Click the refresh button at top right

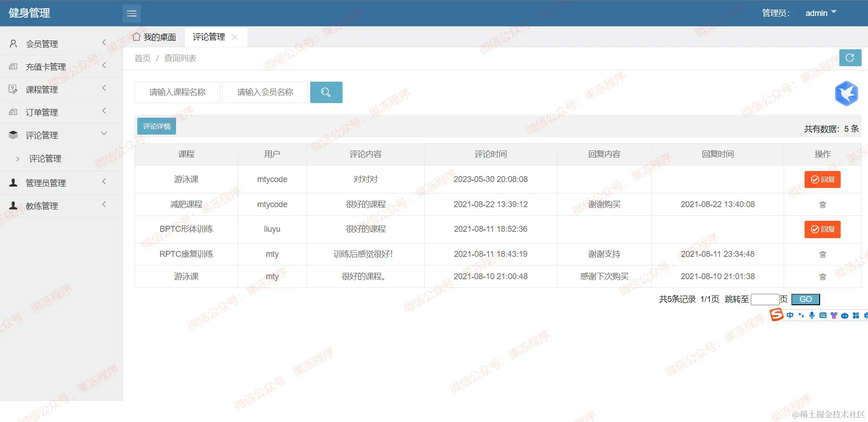point(850,58)
